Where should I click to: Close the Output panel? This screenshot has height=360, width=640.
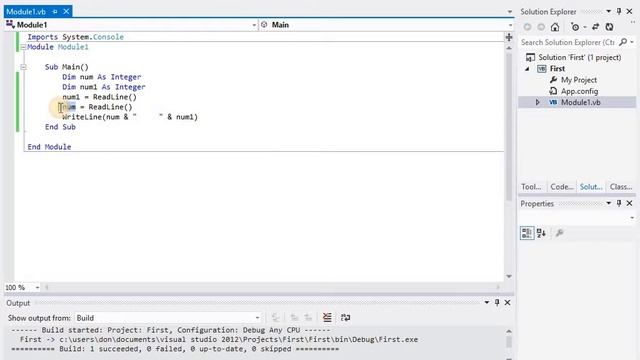click(507, 302)
